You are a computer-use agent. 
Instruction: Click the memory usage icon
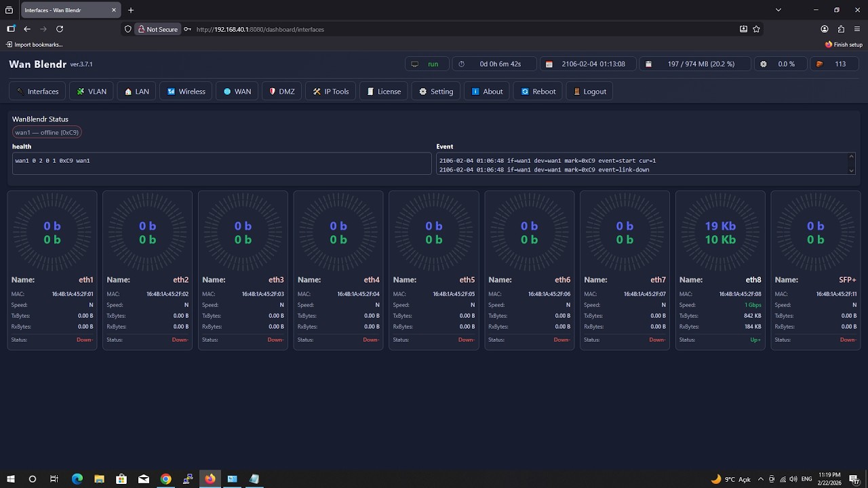pos(648,64)
